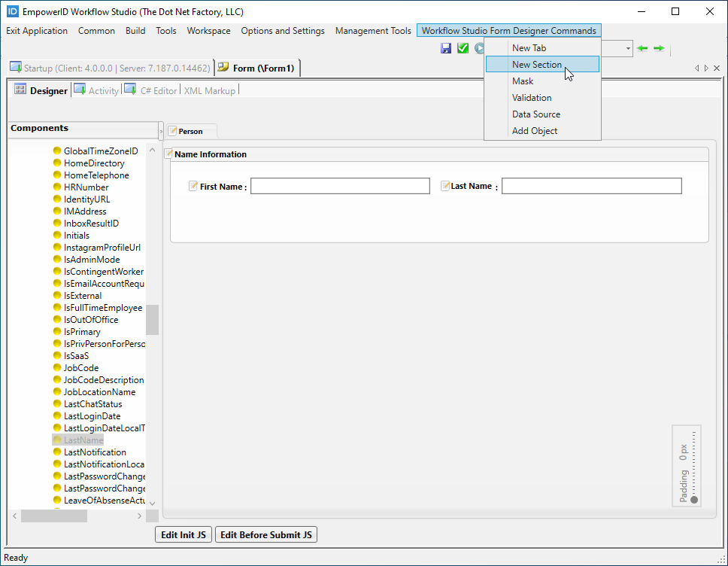Collapse the Components panel with the splitter arrow
The image size is (728, 566).
[161, 132]
